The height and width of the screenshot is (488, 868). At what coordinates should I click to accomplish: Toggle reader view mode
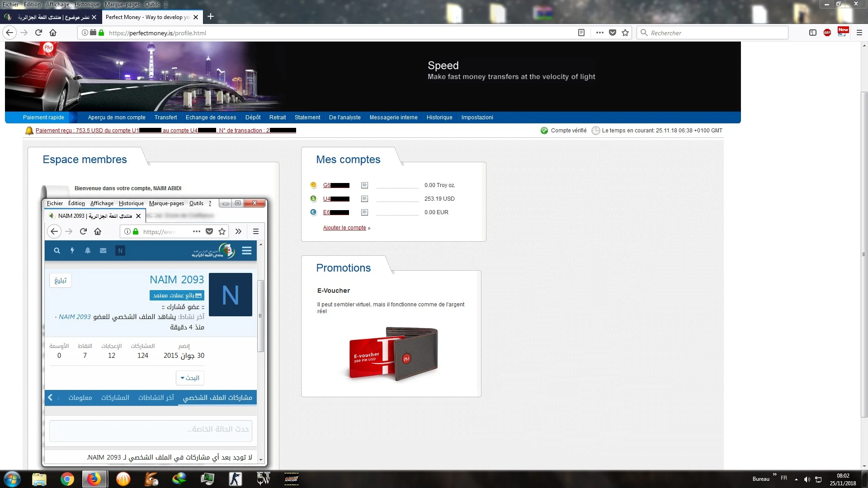pyautogui.click(x=581, y=33)
